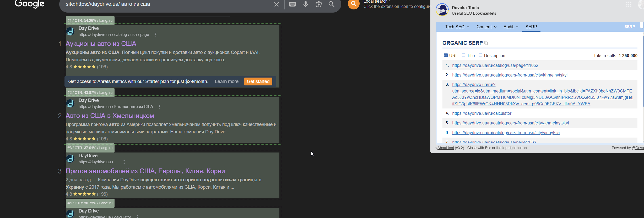
Task: Open the Google apps grid icon
Action: [x=629, y=4]
